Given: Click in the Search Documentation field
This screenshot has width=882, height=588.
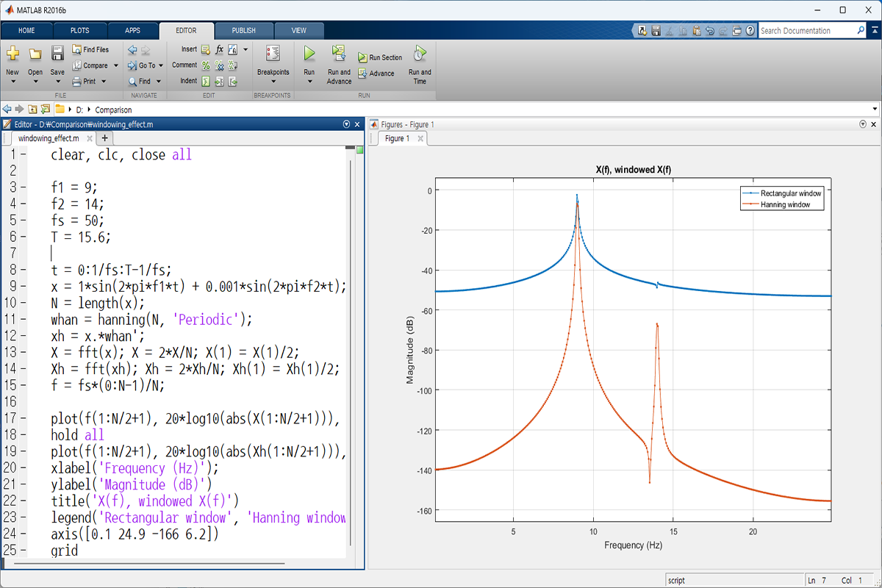Looking at the screenshot, I should [806, 31].
